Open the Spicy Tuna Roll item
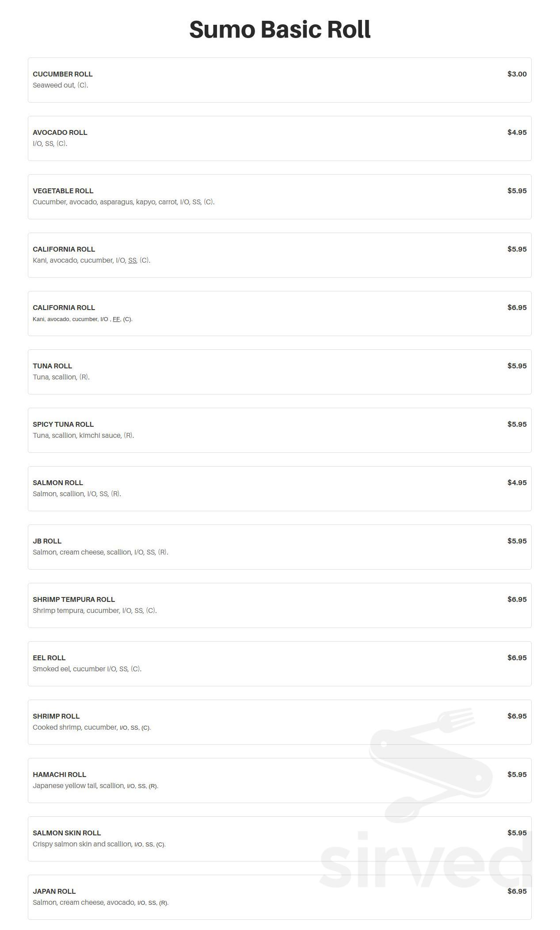 [63, 425]
